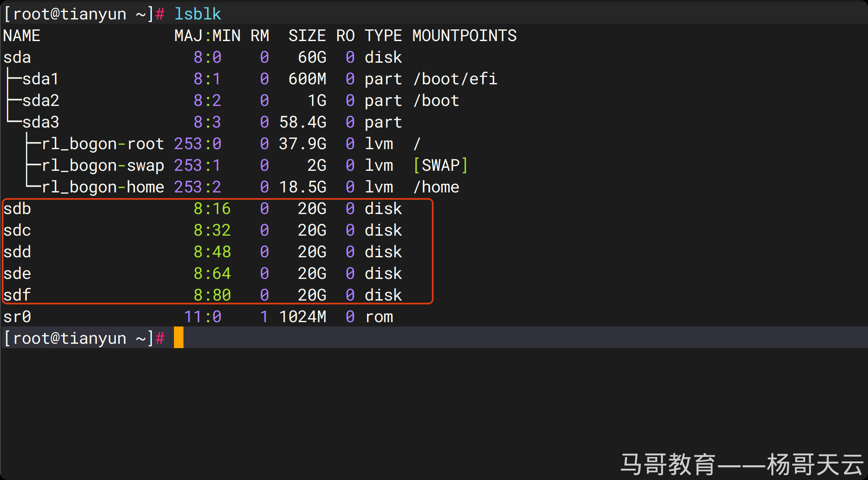Click the rl_bogon-swap volume name

103,166
